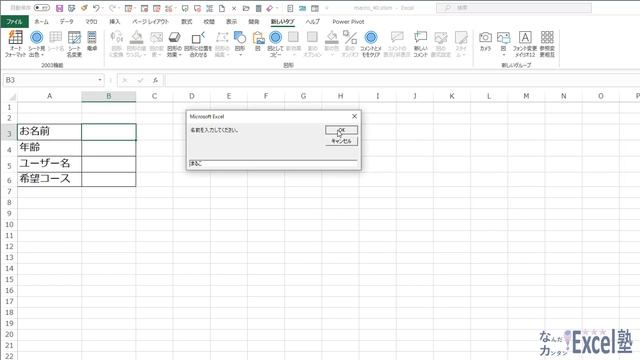Viewport: 640px width, 360px height.
Task: Click the Select All corner of the sheet
Action: [x=9, y=96]
